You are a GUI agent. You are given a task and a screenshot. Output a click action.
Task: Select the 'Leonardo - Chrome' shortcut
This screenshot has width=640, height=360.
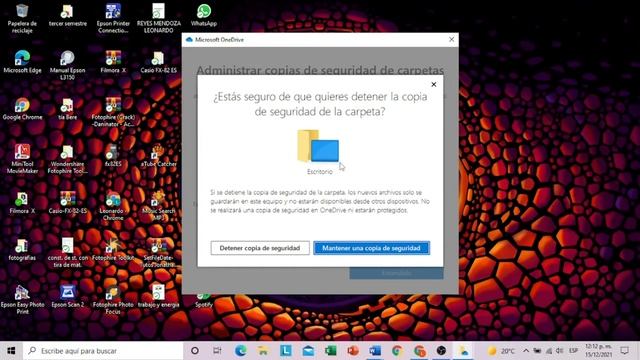click(113, 206)
